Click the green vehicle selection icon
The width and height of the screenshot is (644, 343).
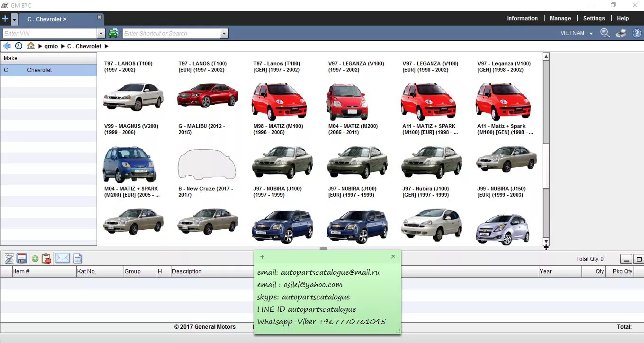113,33
